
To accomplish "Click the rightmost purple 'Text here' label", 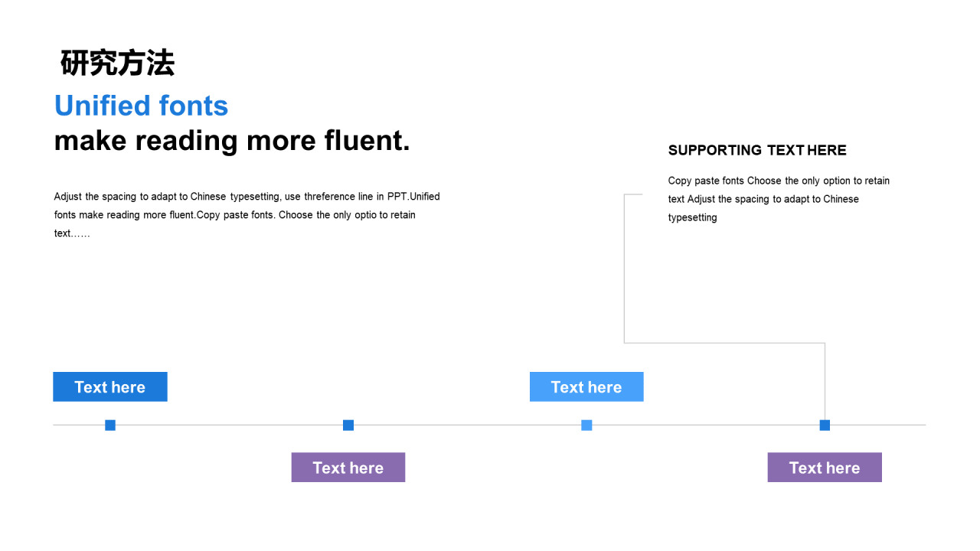I will pos(825,468).
